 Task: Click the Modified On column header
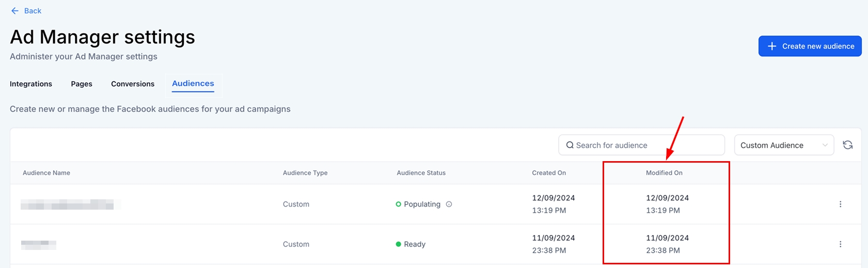[x=664, y=173]
